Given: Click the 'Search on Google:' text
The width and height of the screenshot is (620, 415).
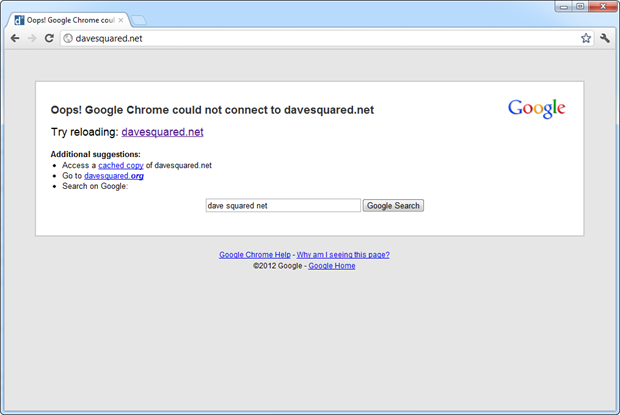Looking at the screenshot, I should [95, 186].
